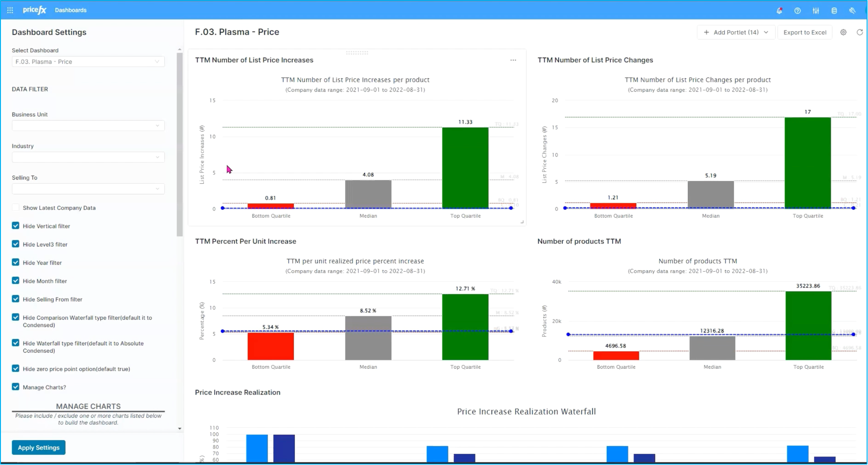Refresh the dashboard with the reload icon
Image resolution: width=868 pixels, height=465 pixels.
(860, 32)
